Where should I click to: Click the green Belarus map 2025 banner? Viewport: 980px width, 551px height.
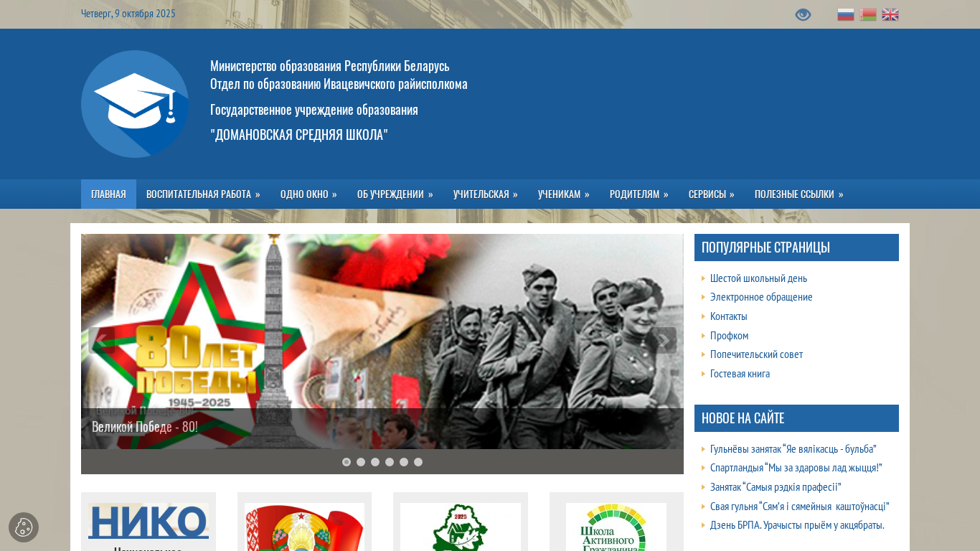point(461,527)
